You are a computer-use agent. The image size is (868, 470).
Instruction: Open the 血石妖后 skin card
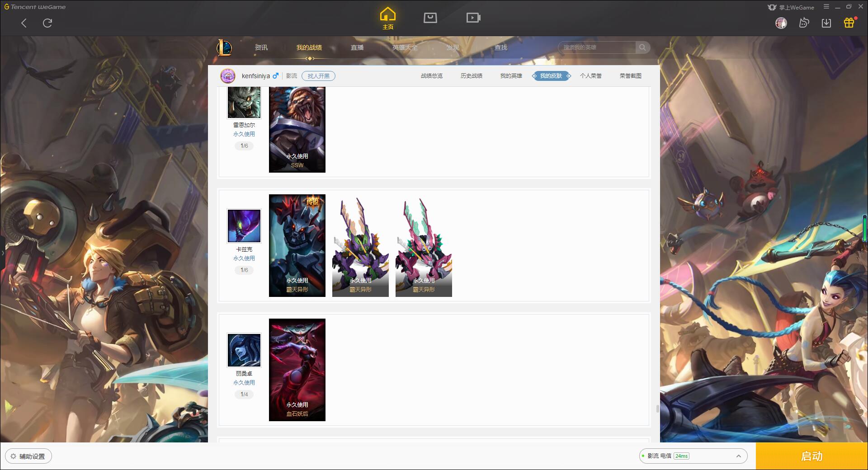297,370
